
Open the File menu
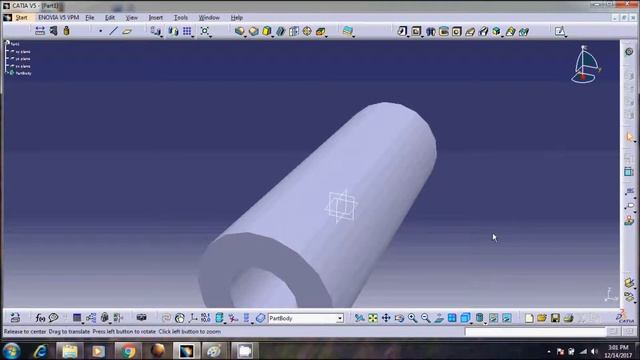coord(90,18)
